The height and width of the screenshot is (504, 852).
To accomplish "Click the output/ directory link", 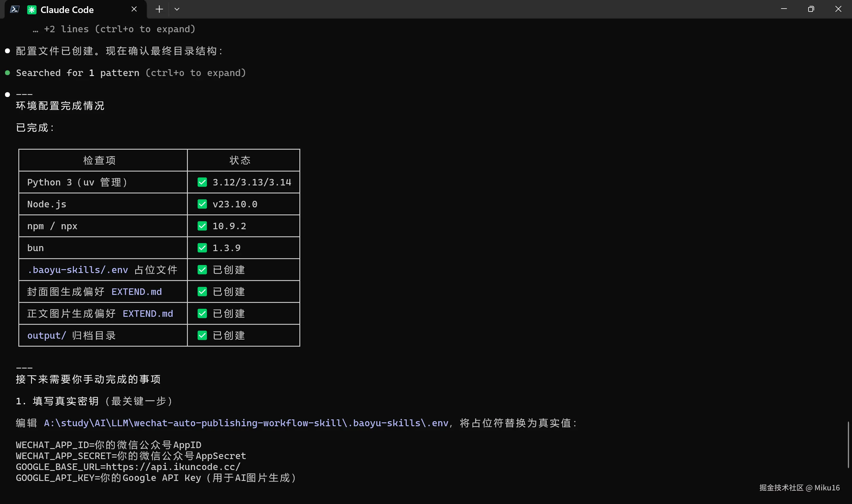I will [46, 335].
